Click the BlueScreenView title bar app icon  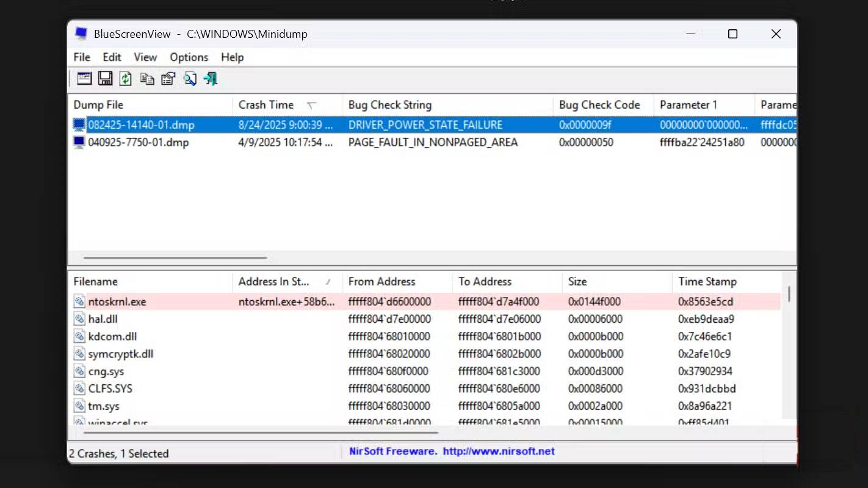(x=81, y=34)
